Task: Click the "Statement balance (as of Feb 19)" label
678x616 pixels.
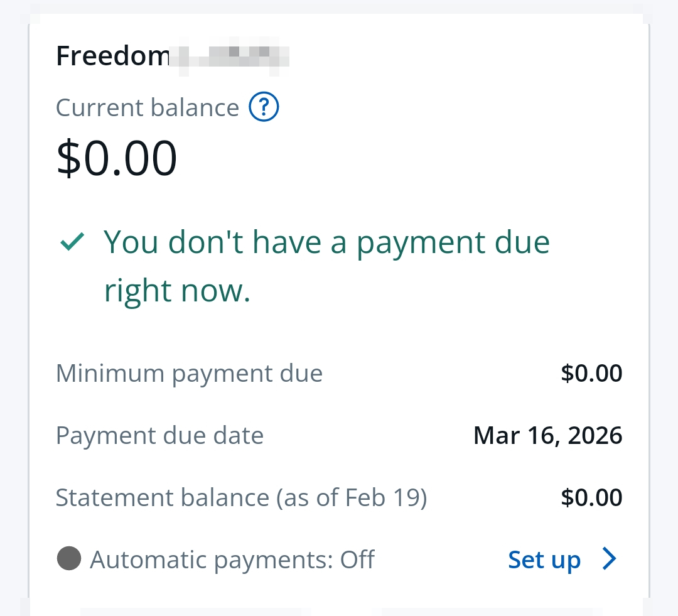Action: (241, 497)
